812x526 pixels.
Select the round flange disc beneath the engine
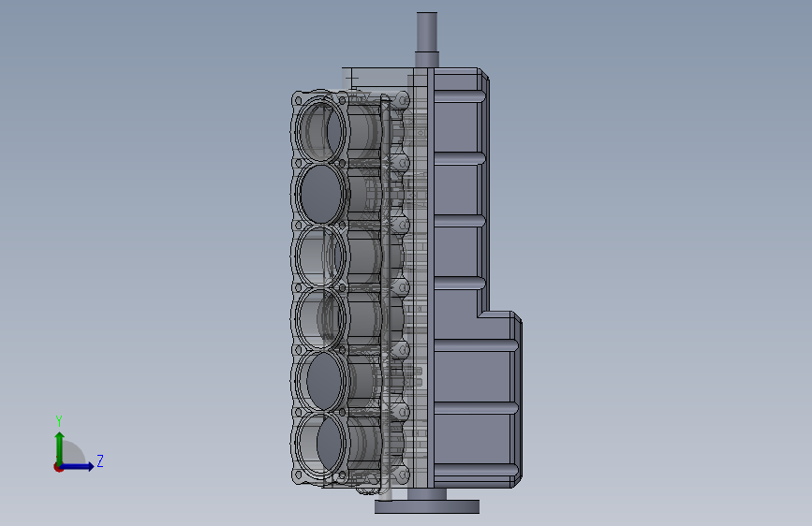(x=427, y=506)
